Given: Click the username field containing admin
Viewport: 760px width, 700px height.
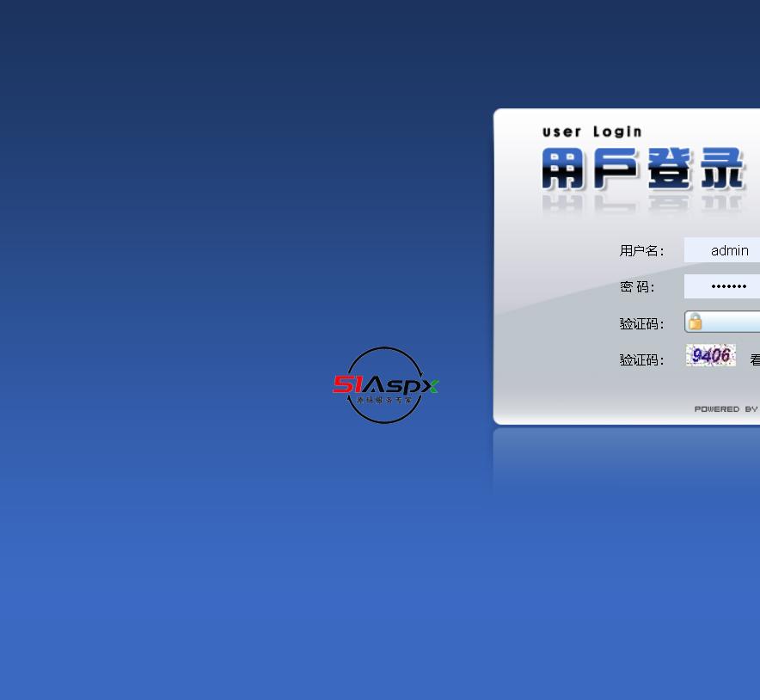Looking at the screenshot, I should [x=722, y=250].
